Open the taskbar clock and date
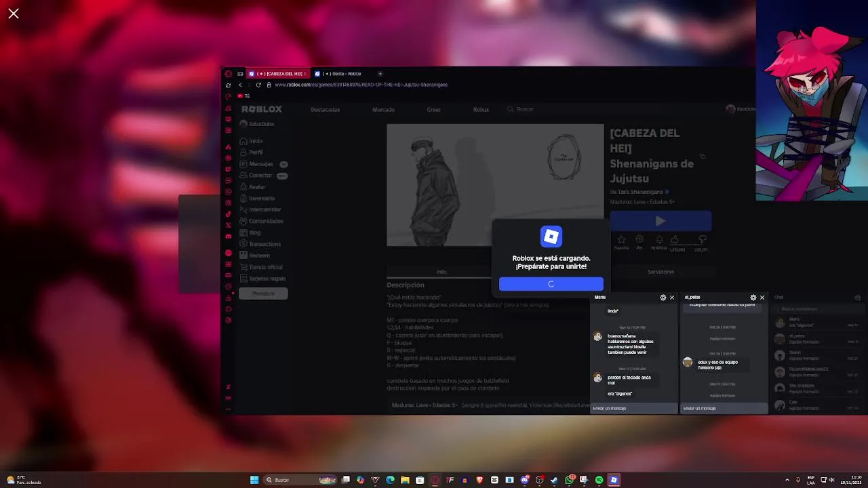 (x=851, y=480)
